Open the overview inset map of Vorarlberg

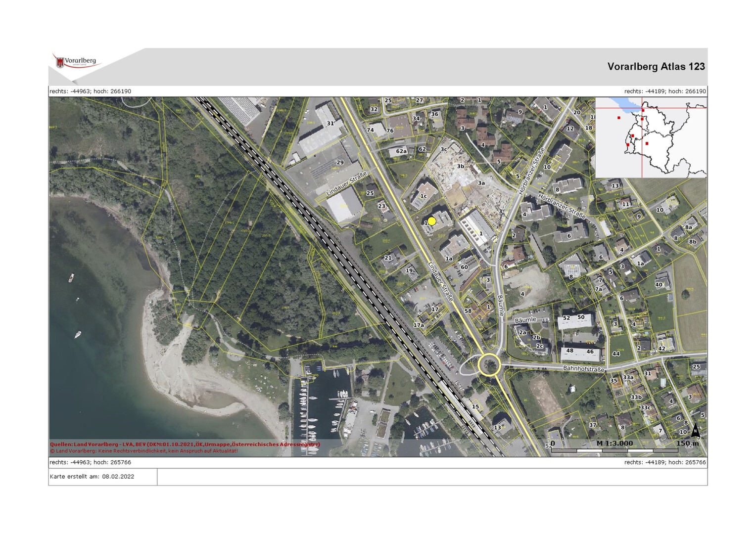pos(651,137)
